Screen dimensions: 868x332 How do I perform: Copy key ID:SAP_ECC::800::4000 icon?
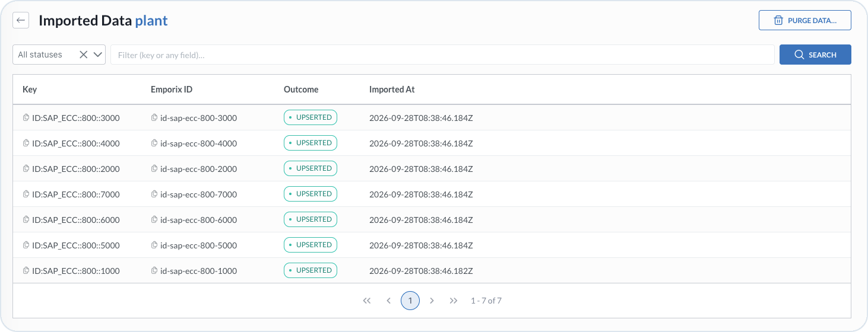pos(26,143)
